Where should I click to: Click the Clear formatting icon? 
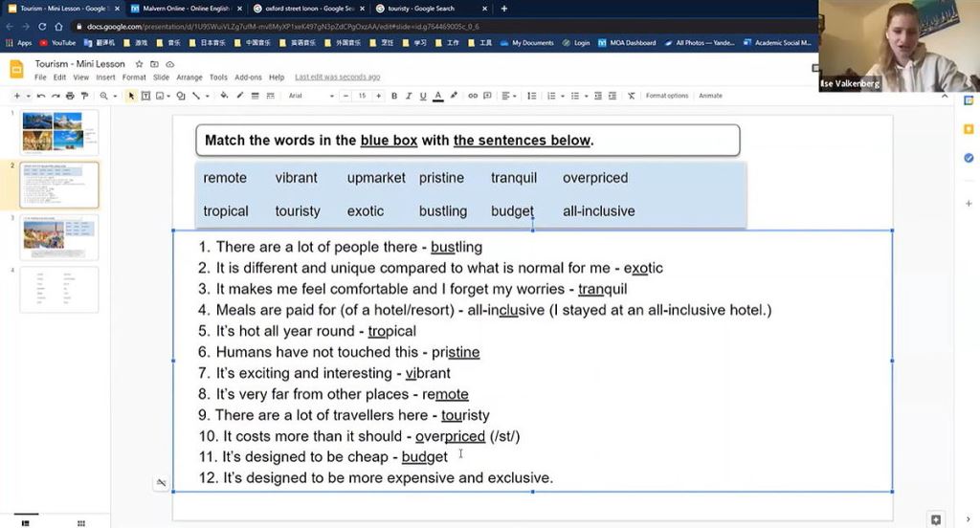[632, 96]
